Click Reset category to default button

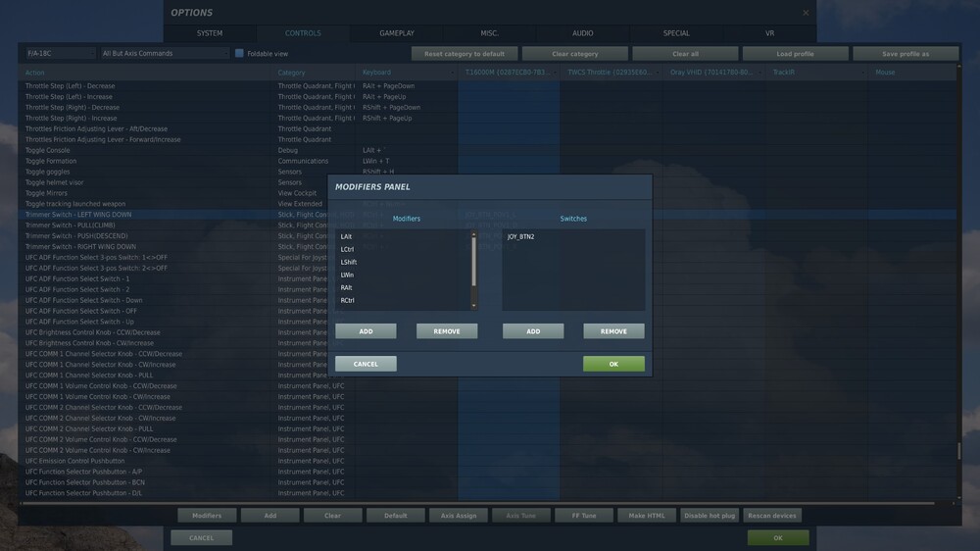point(465,54)
